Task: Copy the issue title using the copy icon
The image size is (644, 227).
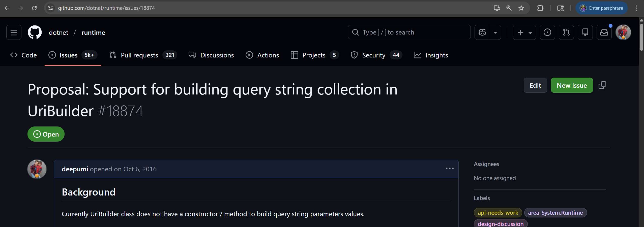Action: tap(603, 85)
